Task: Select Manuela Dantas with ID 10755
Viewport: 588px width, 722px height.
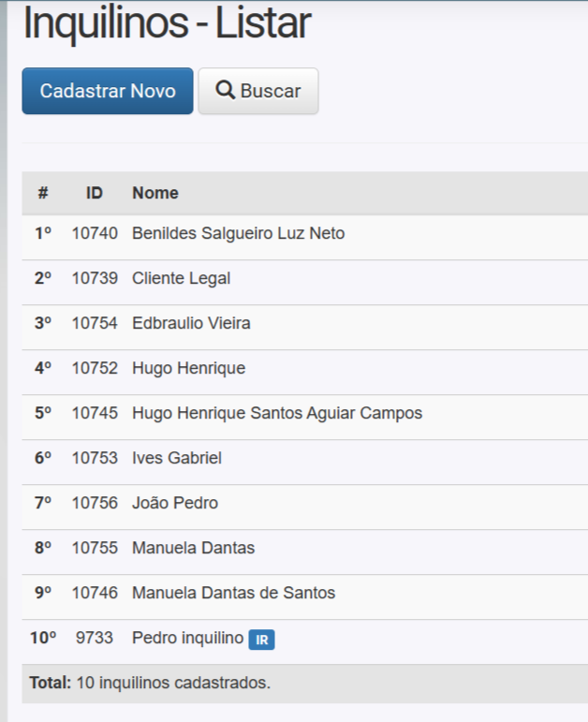Action: click(193, 548)
